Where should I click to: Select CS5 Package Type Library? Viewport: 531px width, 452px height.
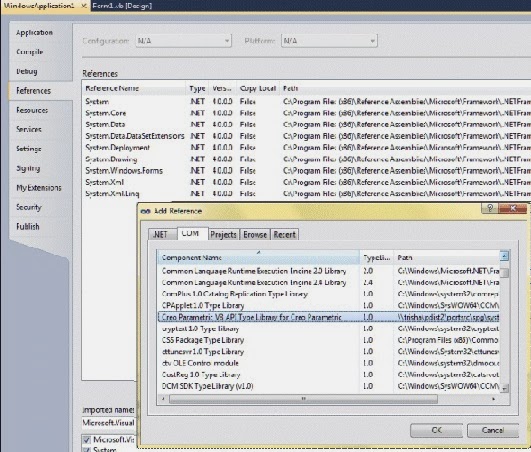tap(328, 340)
